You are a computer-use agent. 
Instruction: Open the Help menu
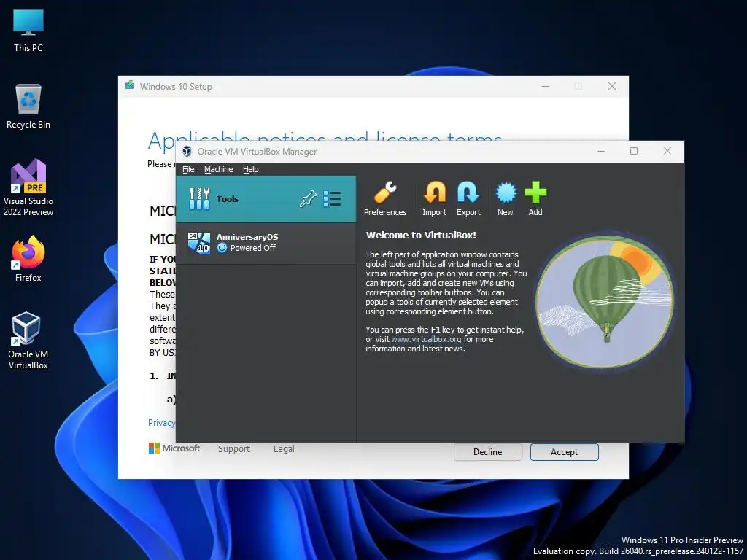pyautogui.click(x=251, y=169)
